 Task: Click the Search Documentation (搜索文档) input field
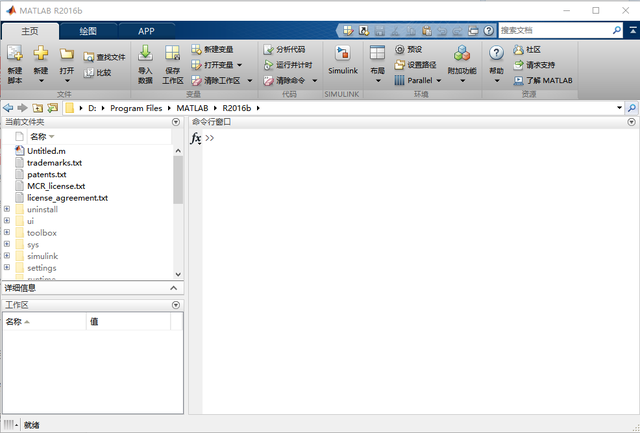tap(555, 30)
